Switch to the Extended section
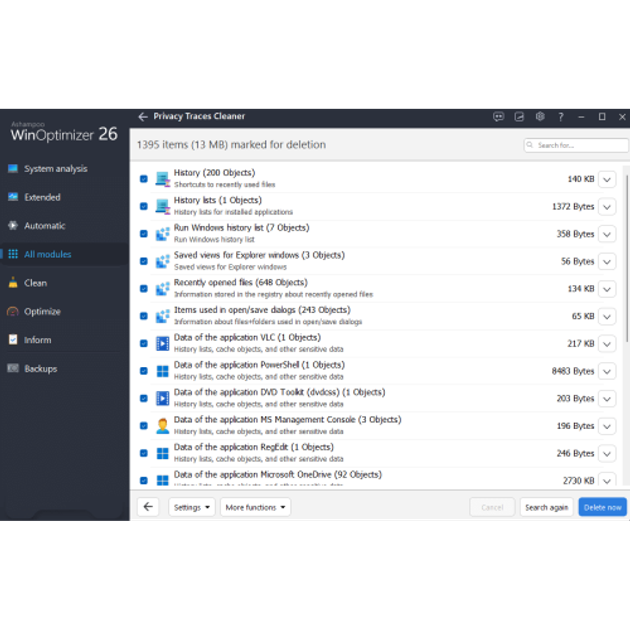This screenshot has height=630, width=630. tap(64, 197)
